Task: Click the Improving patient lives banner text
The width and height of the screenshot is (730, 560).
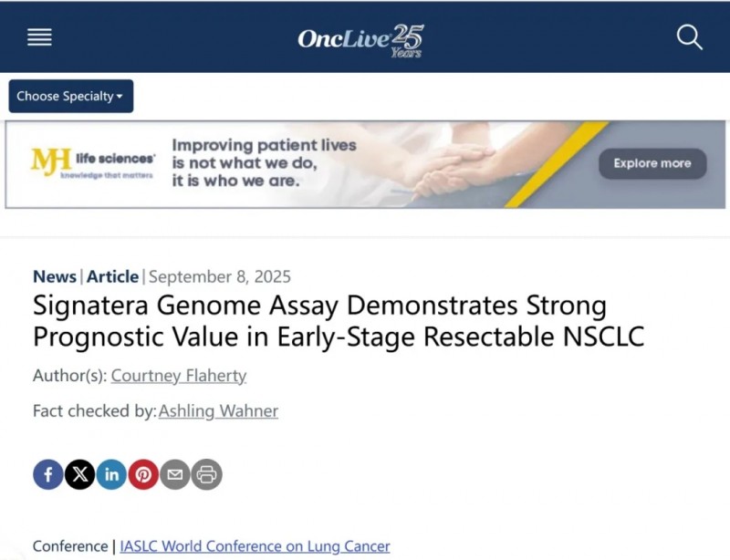Action: [x=264, y=163]
